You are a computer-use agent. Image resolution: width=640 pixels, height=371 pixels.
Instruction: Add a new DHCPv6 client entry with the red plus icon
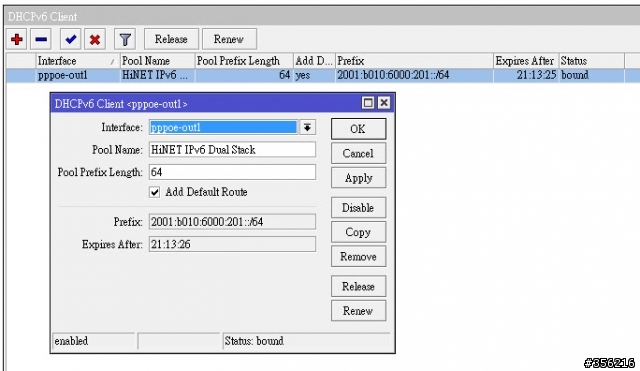point(17,40)
